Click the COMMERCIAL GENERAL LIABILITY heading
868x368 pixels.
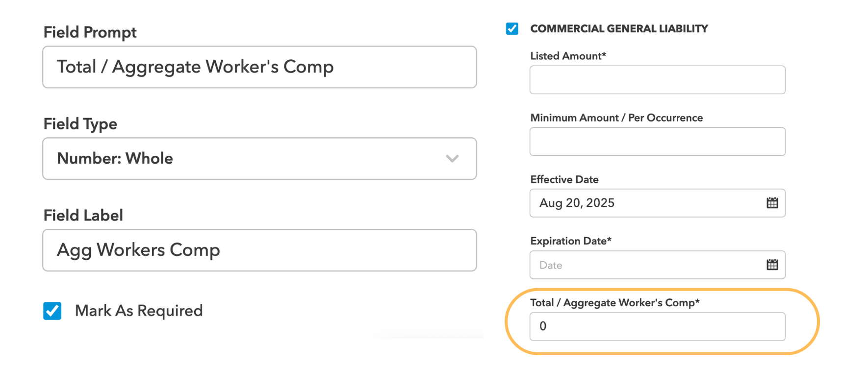[x=618, y=28]
